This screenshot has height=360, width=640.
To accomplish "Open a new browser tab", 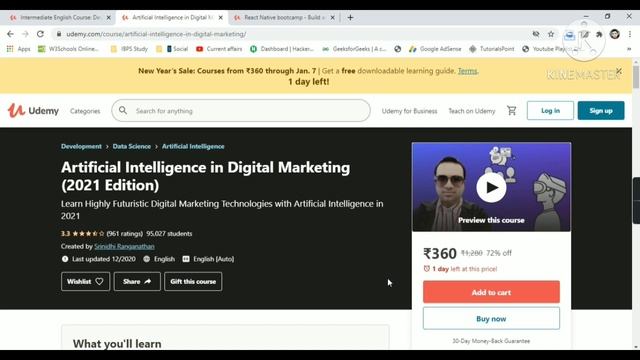I will [x=350, y=18].
